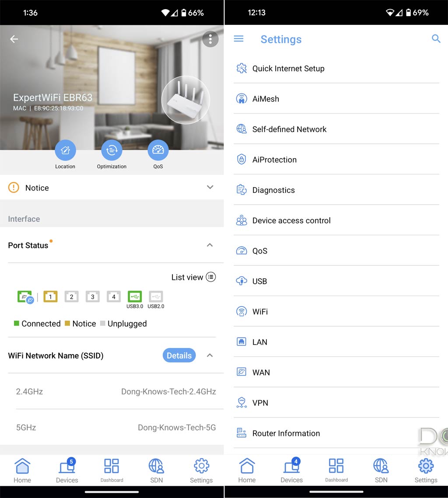This screenshot has width=448, height=498.
Task: Tap the Optimization circular icon
Action: click(x=112, y=150)
